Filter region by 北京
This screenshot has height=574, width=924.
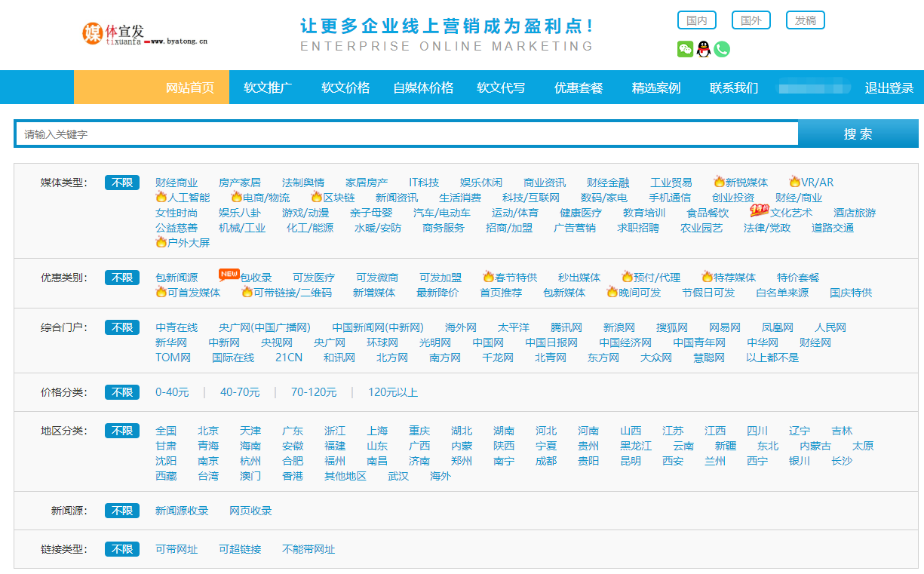point(208,431)
